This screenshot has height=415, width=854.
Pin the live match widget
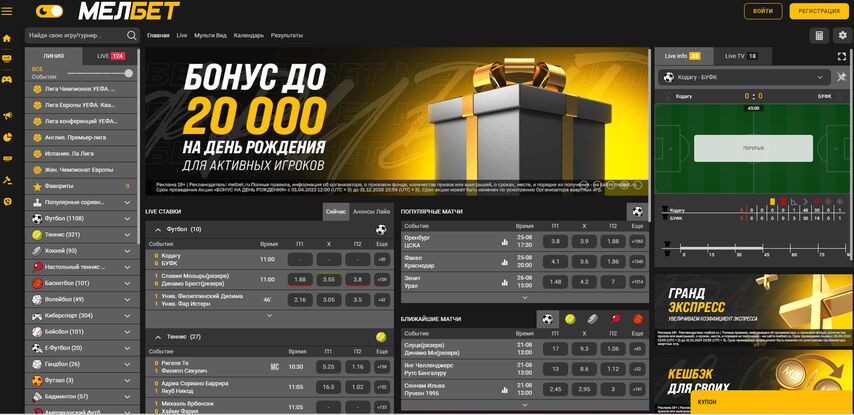pos(841,77)
